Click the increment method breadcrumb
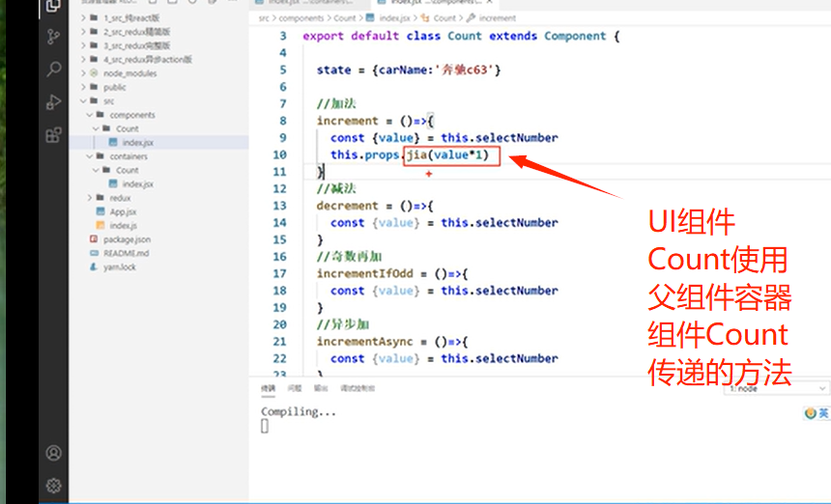Viewport: 831px width, 504px height. [497, 18]
